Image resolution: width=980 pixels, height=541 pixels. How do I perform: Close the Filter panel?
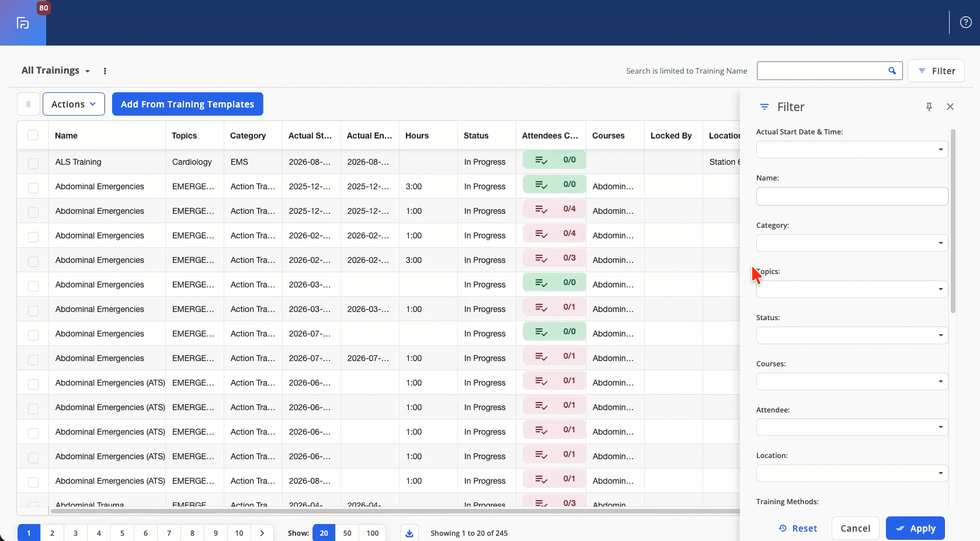950,107
